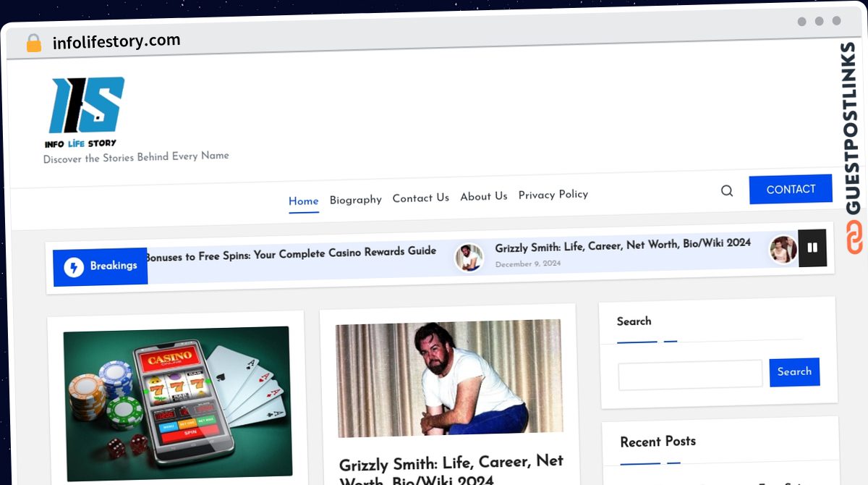Click the Recent Posts heading
The height and width of the screenshot is (485, 868).
(x=658, y=442)
